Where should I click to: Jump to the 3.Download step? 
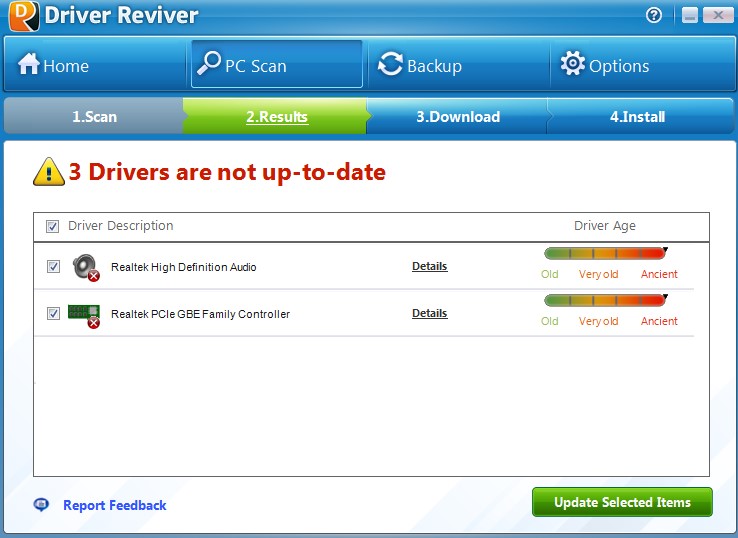(x=458, y=116)
